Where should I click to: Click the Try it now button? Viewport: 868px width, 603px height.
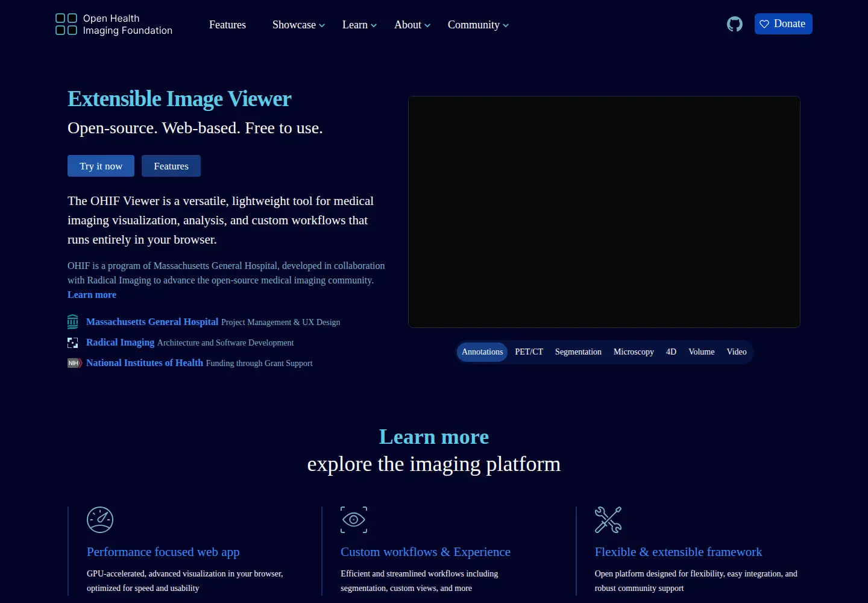click(x=101, y=166)
